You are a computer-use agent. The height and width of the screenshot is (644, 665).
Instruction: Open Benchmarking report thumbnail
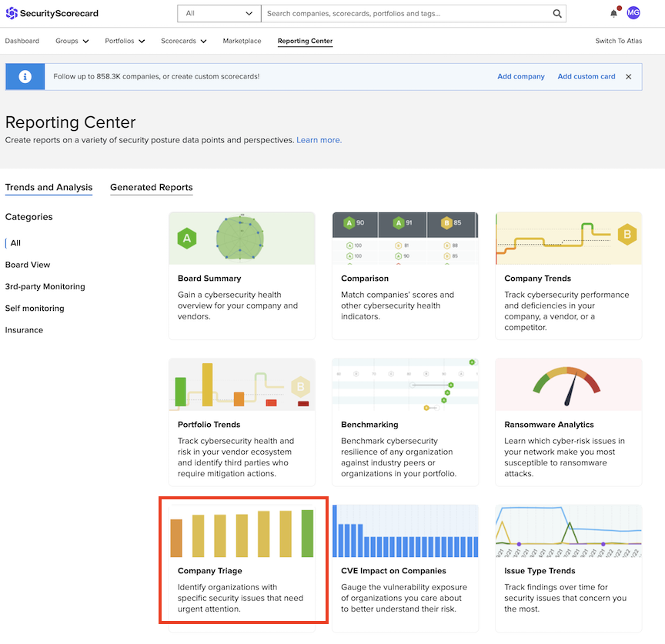click(x=405, y=385)
